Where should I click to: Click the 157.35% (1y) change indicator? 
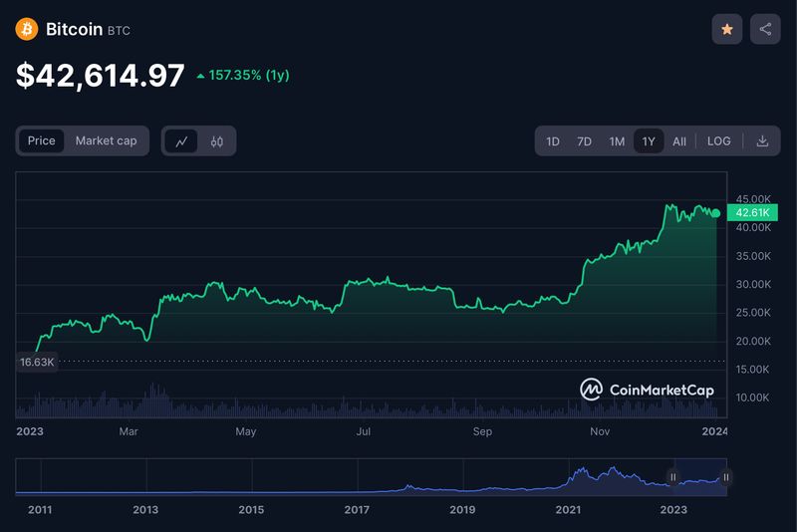(243, 76)
